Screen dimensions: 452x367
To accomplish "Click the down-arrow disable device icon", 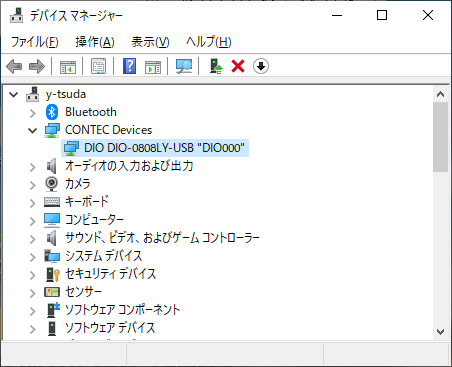I will (x=261, y=66).
